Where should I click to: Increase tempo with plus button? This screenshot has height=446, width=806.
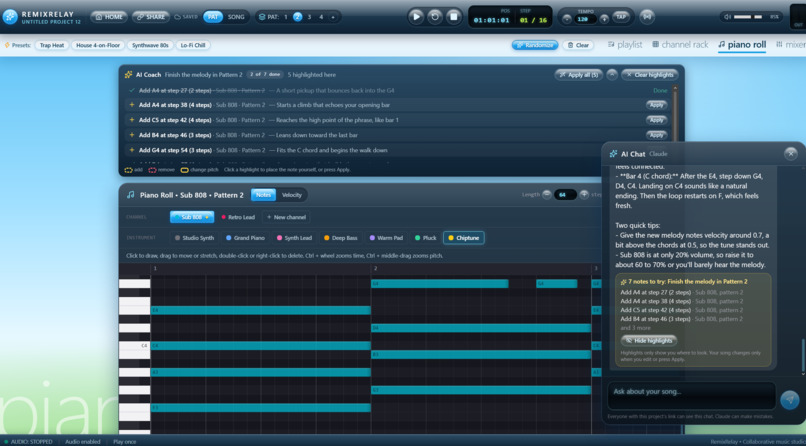(604, 19)
